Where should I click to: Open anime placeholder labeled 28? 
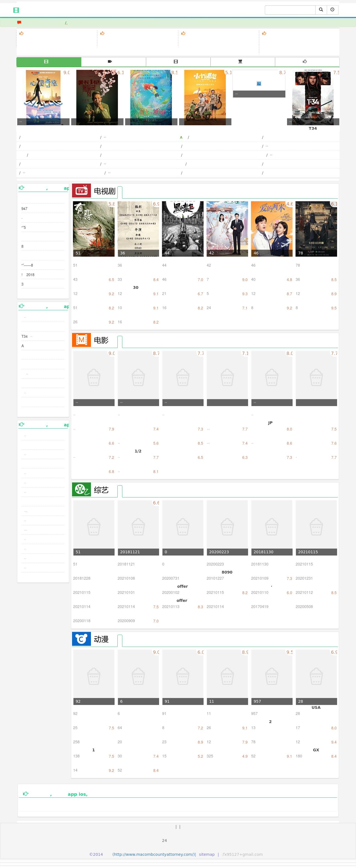pyautogui.click(x=316, y=677)
